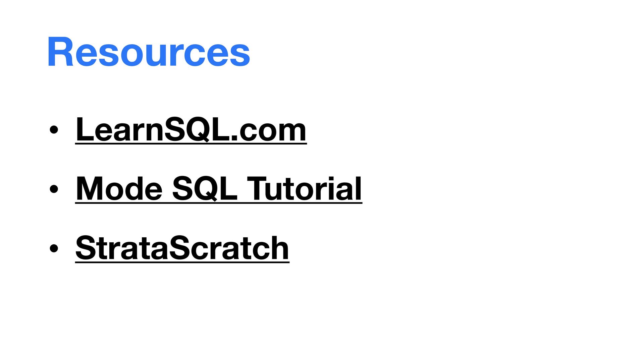Open the LearnSQL.com link
The height and width of the screenshot is (362, 644).
pyautogui.click(x=191, y=130)
